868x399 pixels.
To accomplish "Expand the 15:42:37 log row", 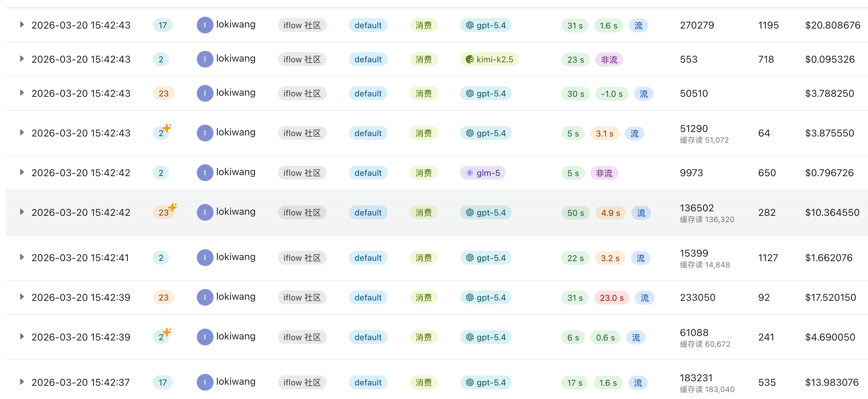I will [22, 382].
